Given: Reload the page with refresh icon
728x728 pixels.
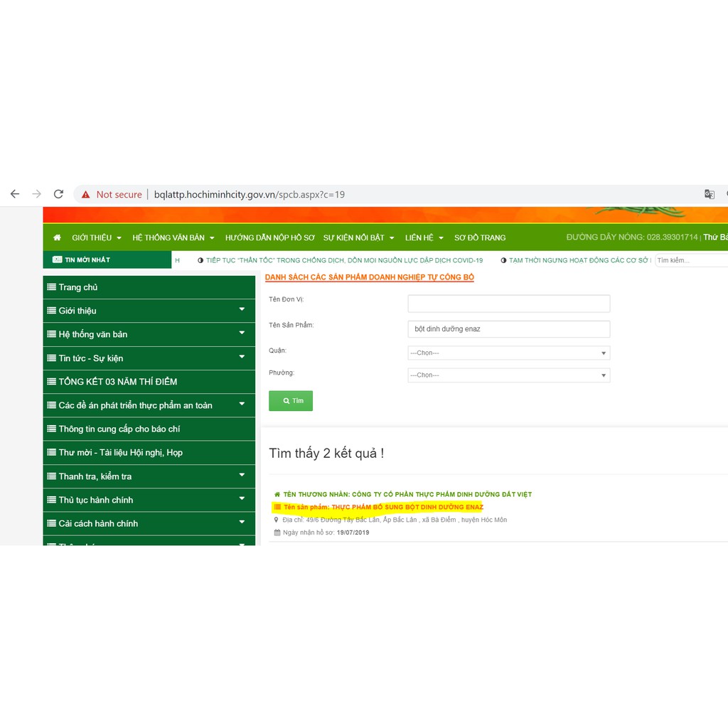Looking at the screenshot, I should pos(58,194).
